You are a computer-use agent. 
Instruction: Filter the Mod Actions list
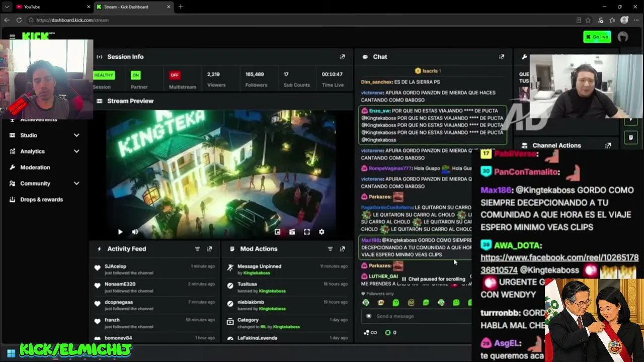click(330, 249)
